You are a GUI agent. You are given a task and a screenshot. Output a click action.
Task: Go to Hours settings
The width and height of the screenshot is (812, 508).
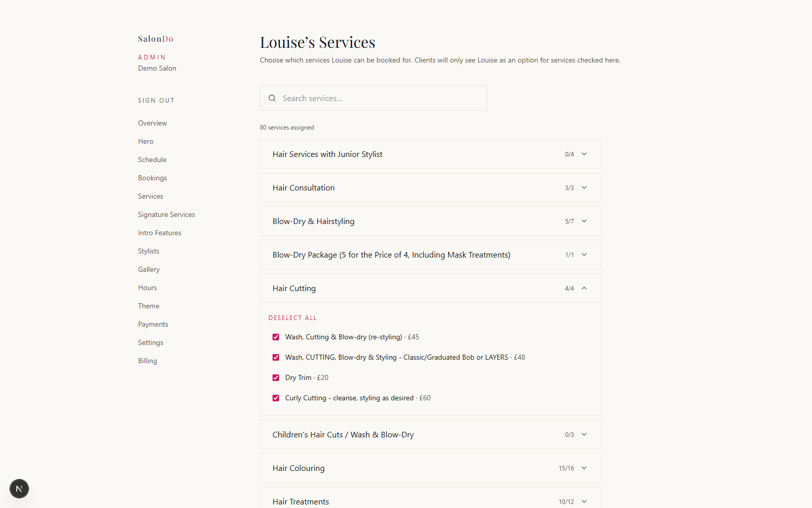pos(147,288)
